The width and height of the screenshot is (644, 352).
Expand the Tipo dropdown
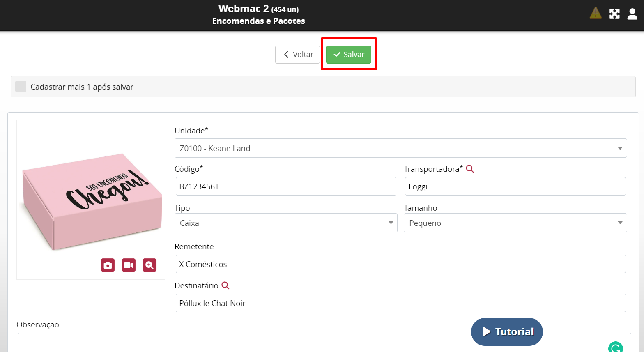(x=286, y=223)
